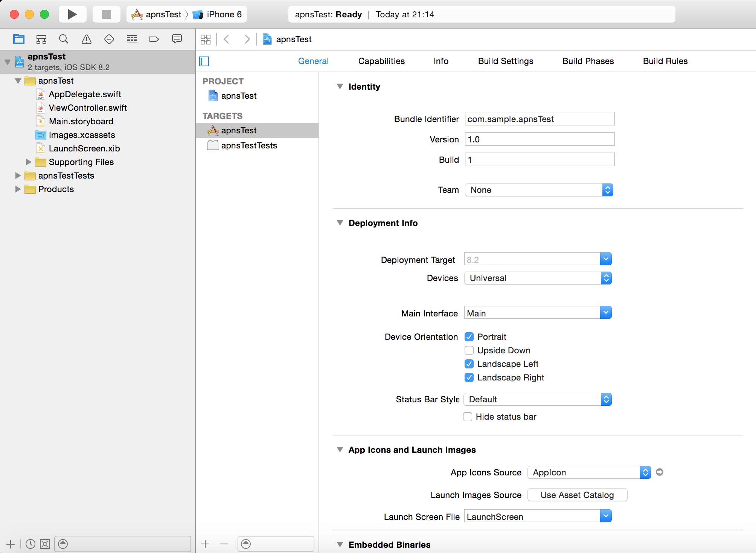Image resolution: width=756 pixels, height=553 pixels.
Task: Collapse the apnsTest project root
Action: coord(8,62)
